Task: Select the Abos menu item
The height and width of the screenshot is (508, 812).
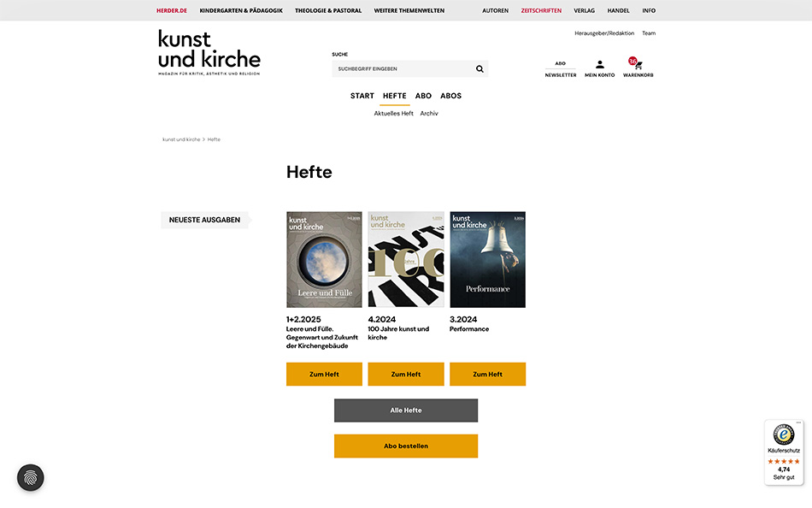Action: tap(450, 96)
